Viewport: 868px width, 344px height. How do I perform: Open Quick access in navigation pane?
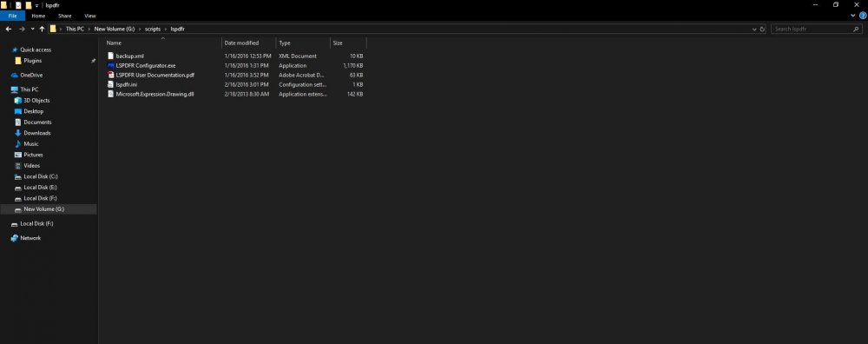point(36,50)
